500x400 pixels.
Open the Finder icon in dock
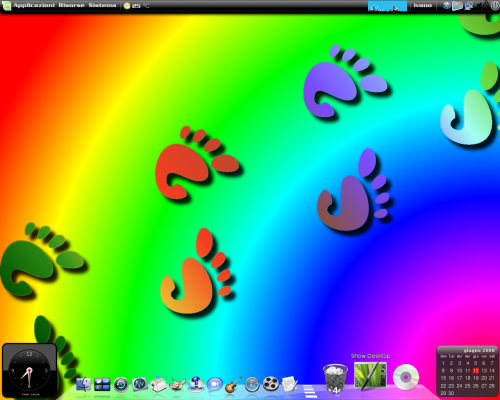click(x=83, y=384)
